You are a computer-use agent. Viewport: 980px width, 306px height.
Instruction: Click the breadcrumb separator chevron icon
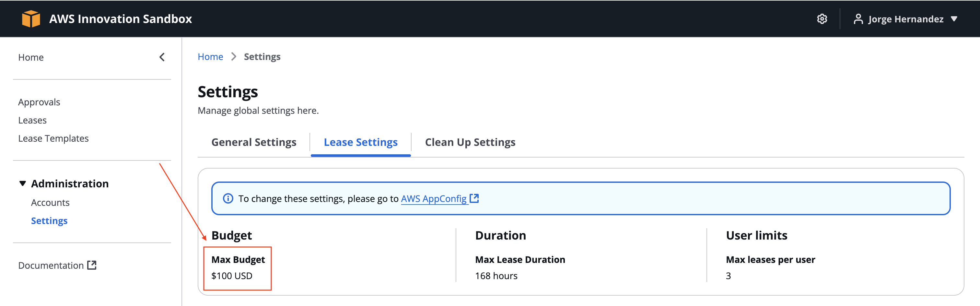coord(234,57)
